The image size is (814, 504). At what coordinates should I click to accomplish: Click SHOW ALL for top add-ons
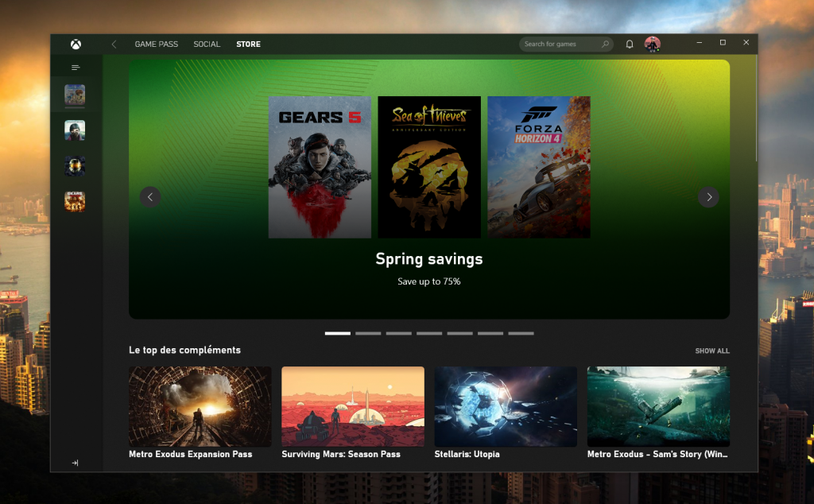pyautogui.click(x=712, y=351)
